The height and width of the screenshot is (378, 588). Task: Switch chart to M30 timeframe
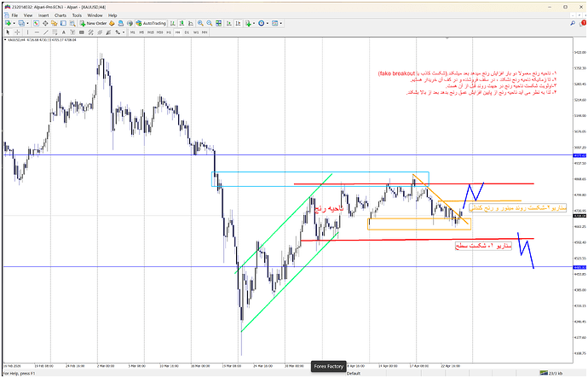(159, 32)
